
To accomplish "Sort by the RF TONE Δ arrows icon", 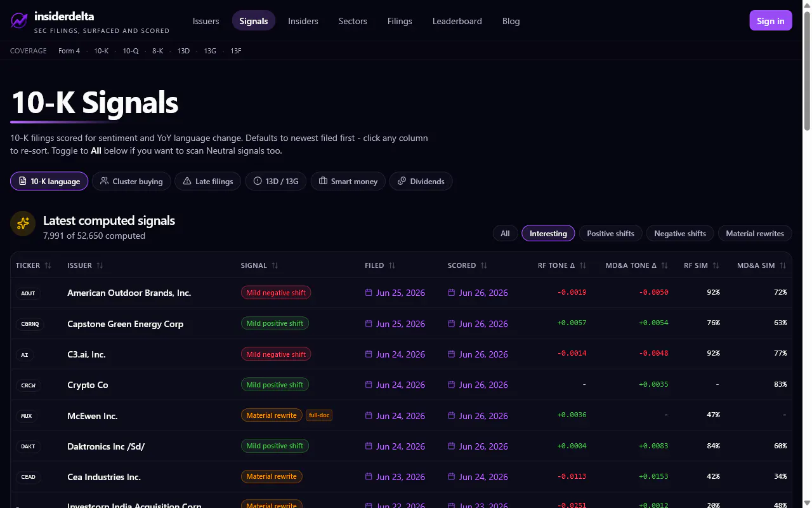I will [583, 265].
